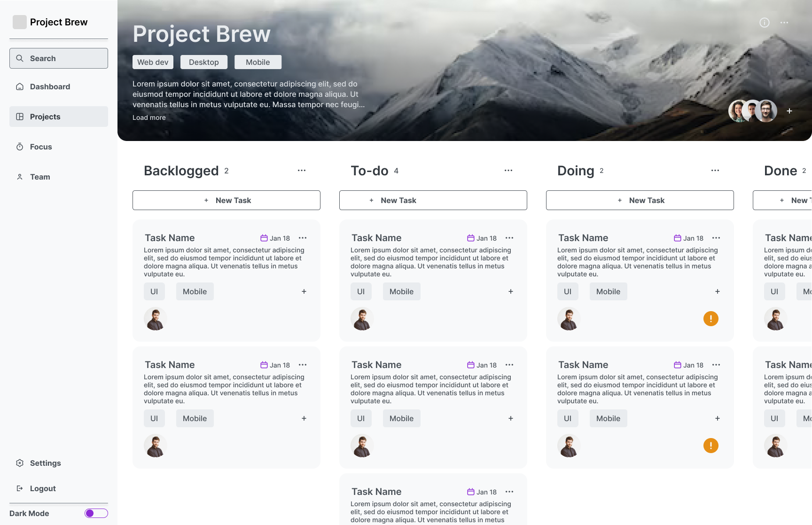
Task: Go to Focus in sidebar
Action: click(x=59, y=147)
